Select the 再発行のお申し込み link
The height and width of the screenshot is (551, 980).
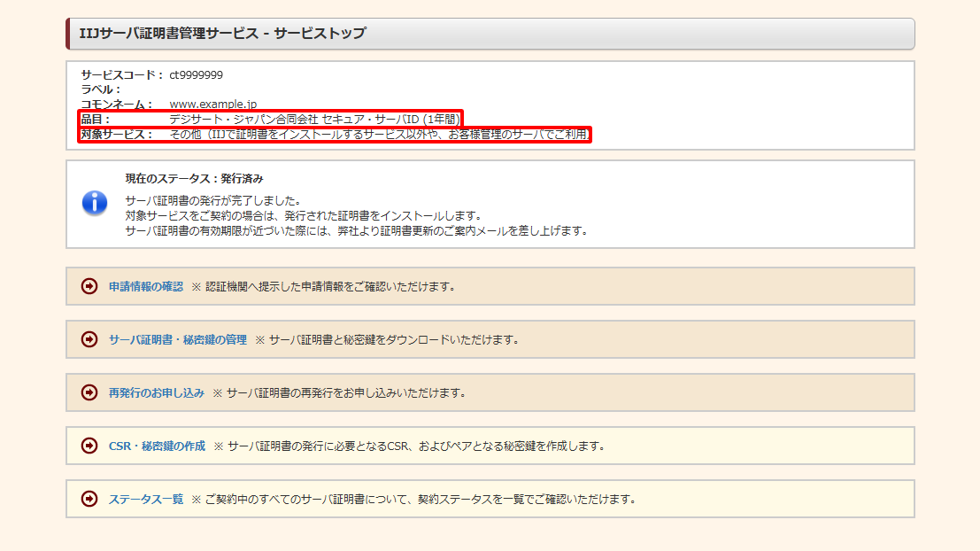[156, 392]
